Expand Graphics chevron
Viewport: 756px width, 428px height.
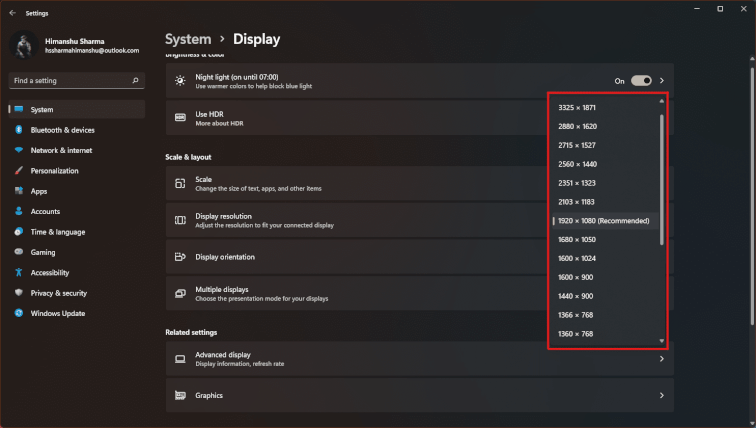pos(662,395)
